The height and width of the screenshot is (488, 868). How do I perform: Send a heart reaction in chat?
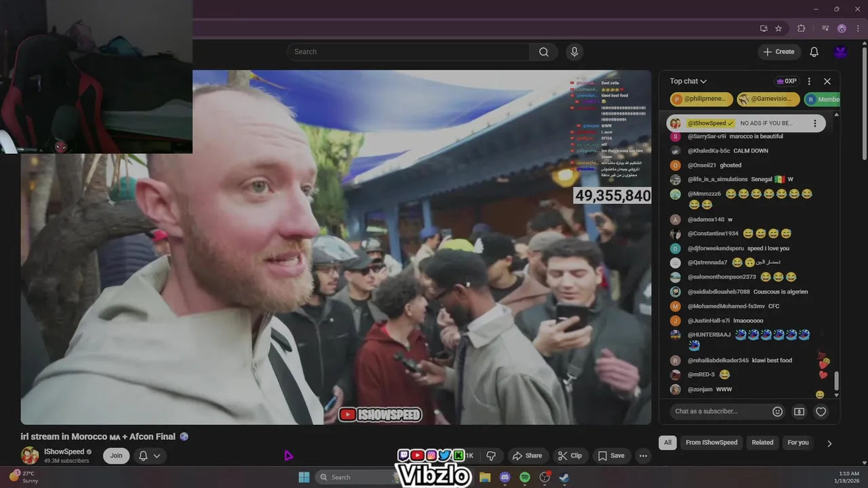[821, 411]
